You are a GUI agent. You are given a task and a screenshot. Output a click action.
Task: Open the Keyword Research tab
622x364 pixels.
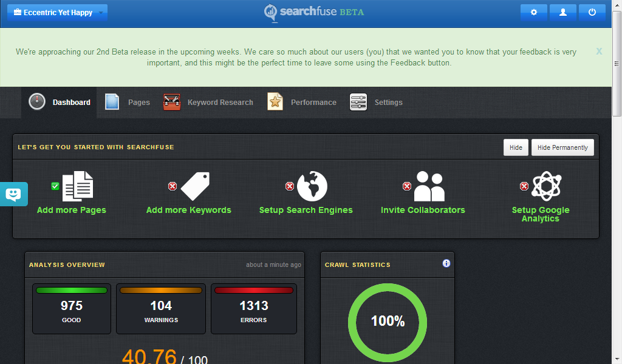pyautogui.click(x=208, y=102)
